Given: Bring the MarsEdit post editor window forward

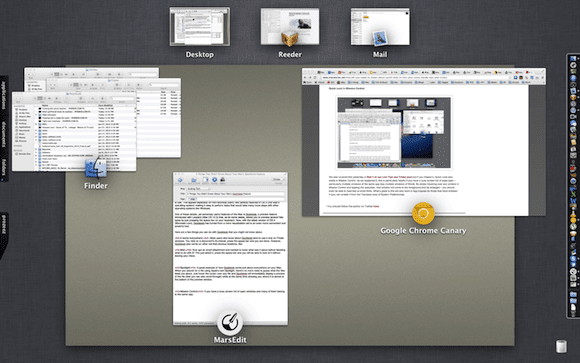Looking at the screenshot, I should (230, 249).
